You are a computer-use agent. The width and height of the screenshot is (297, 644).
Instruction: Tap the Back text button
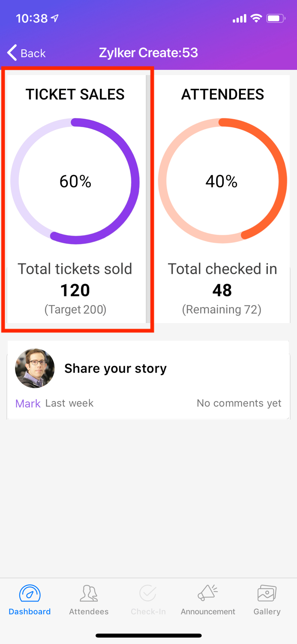[x=33, y=53]
